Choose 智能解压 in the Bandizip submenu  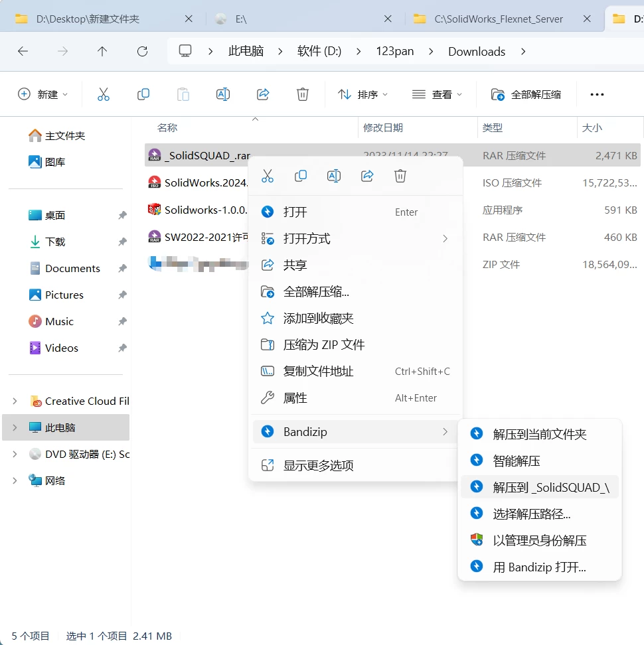click(x=540, y=461)
